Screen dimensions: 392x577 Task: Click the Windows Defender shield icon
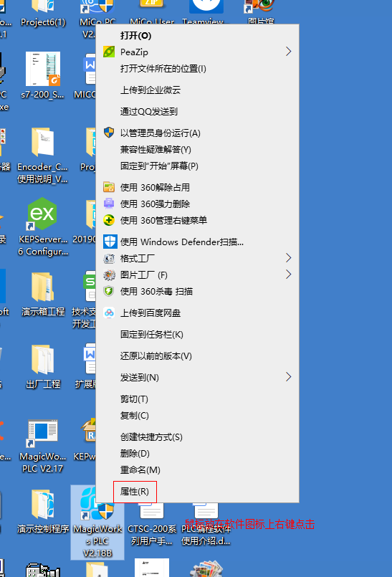pyautogui.click(x=110, y=242)
